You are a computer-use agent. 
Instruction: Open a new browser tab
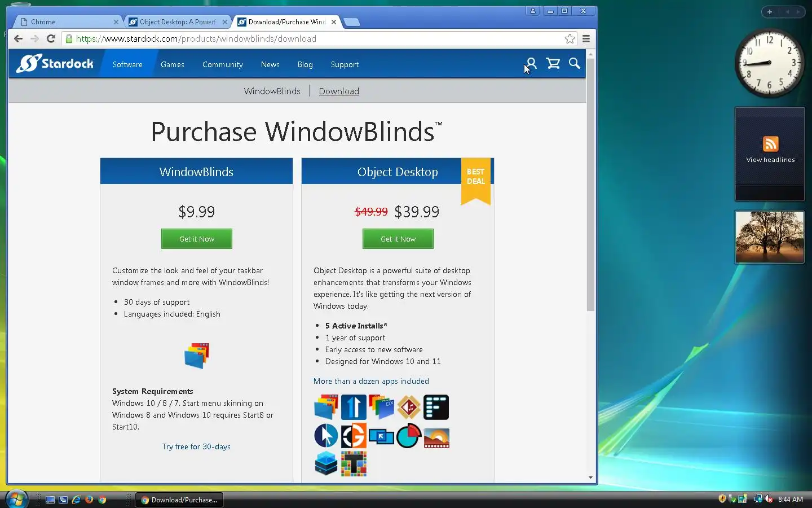[x=351, y=22]
